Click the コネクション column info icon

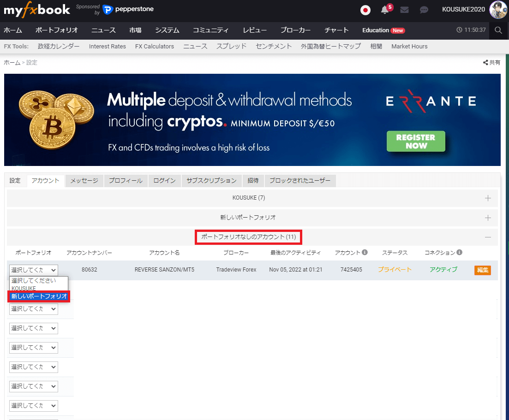459,252
